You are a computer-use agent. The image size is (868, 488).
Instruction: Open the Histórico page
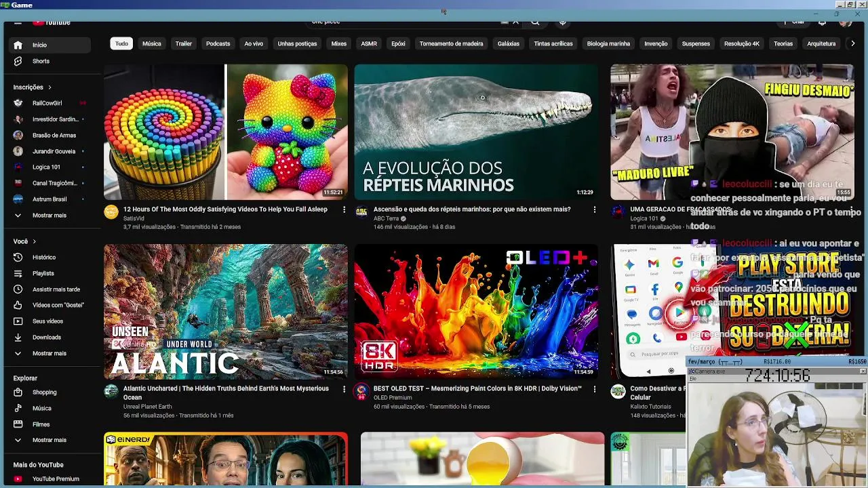tap(49, 258)
